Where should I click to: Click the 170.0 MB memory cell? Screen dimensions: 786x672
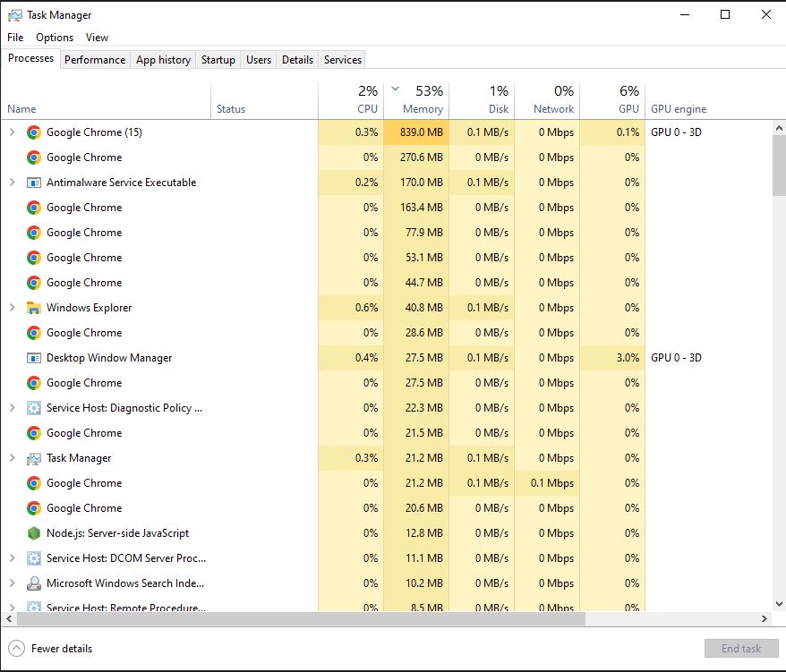click(x=416, y=183)
